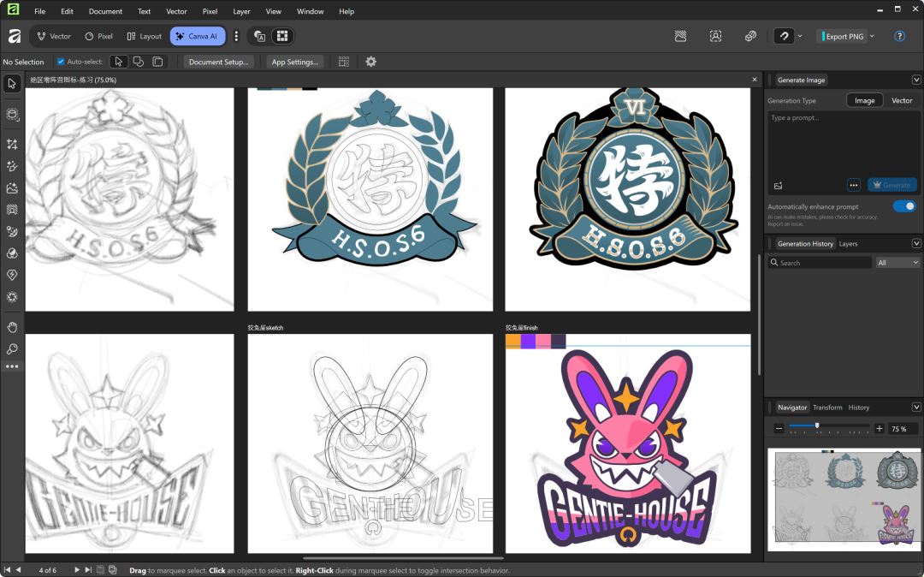Click the Report an issue link
This screenshot has height=577, width=924.
(x=785, y=224)
